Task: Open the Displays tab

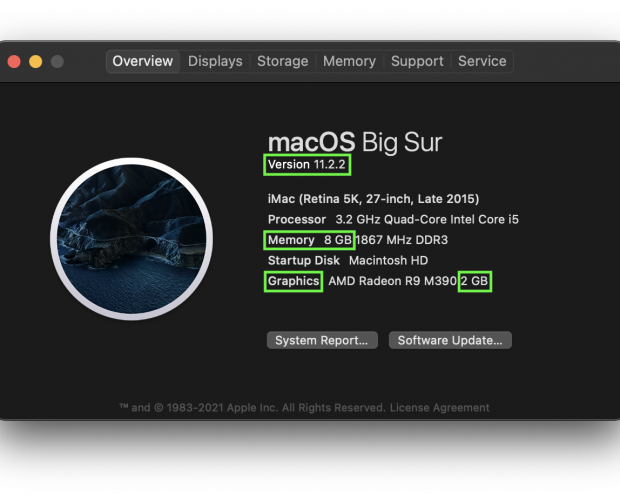Action: coord(215,61)
